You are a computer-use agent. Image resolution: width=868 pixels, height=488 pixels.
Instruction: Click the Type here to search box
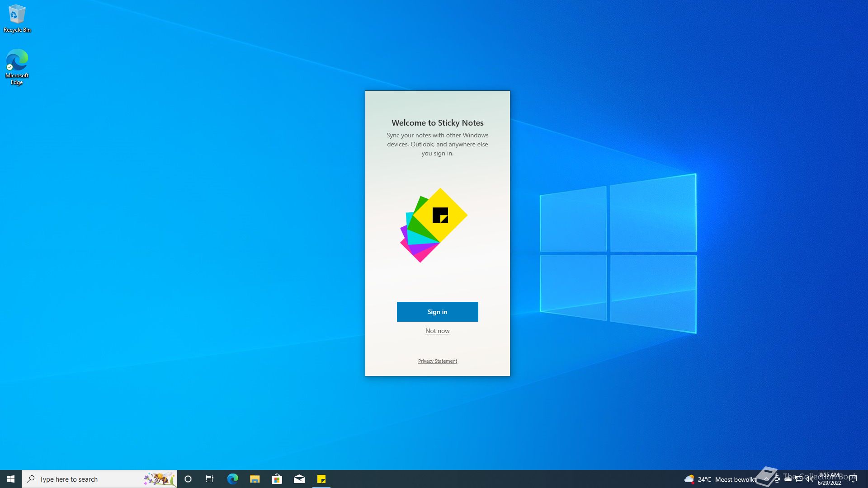99,479
